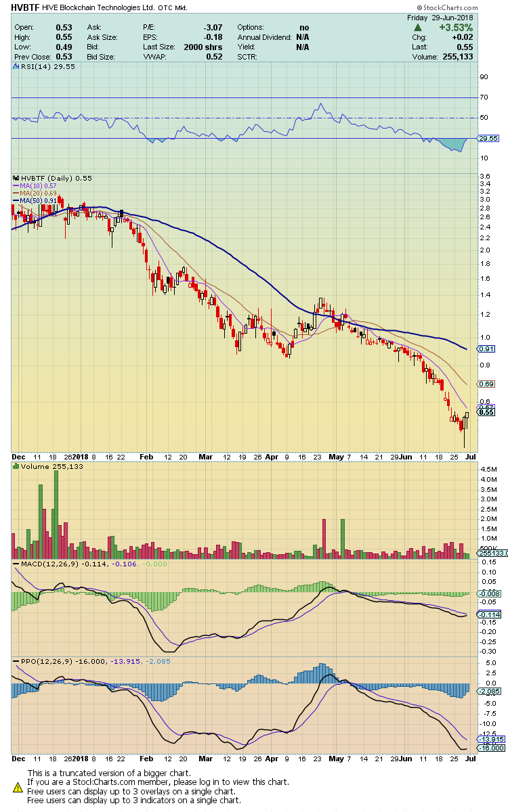Click the P/E value -3.07
This screenshot has width=508, height=812.
tap(212, 27)
